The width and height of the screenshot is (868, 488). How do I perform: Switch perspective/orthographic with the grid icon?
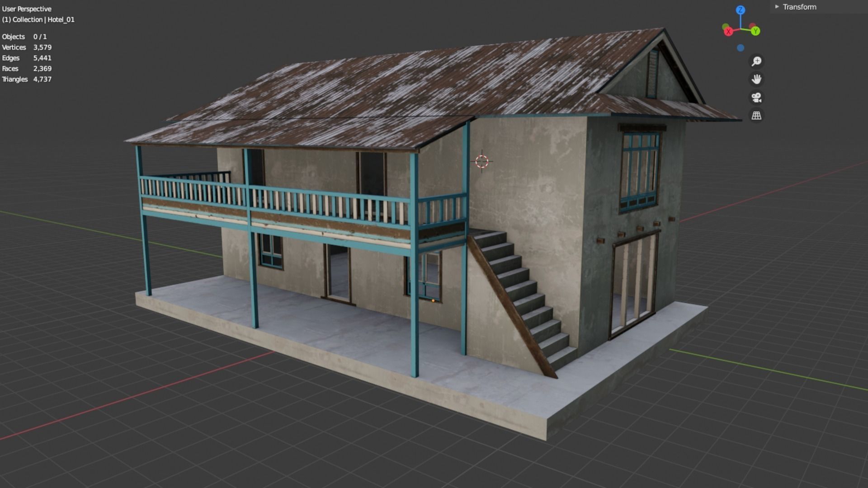click(x=756, y=116)
